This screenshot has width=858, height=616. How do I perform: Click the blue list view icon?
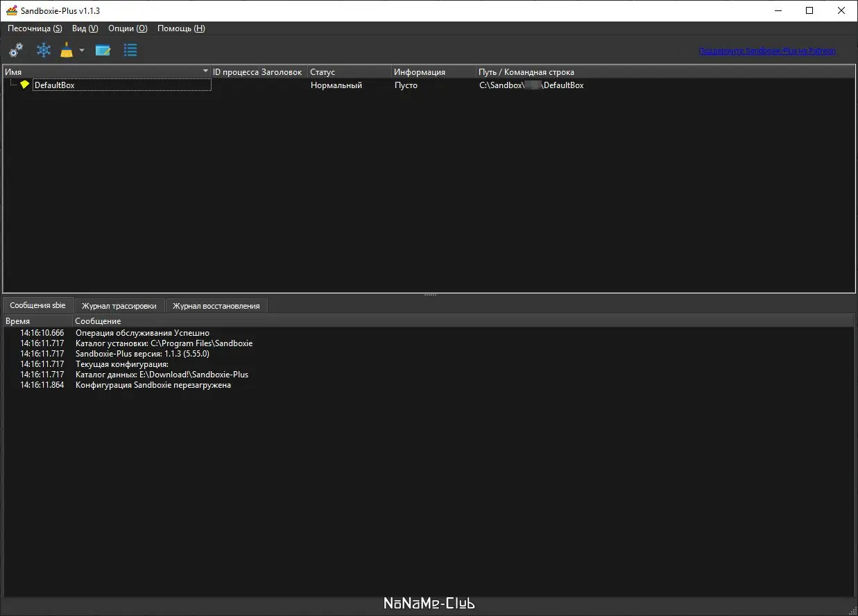(x=130, y=50)
